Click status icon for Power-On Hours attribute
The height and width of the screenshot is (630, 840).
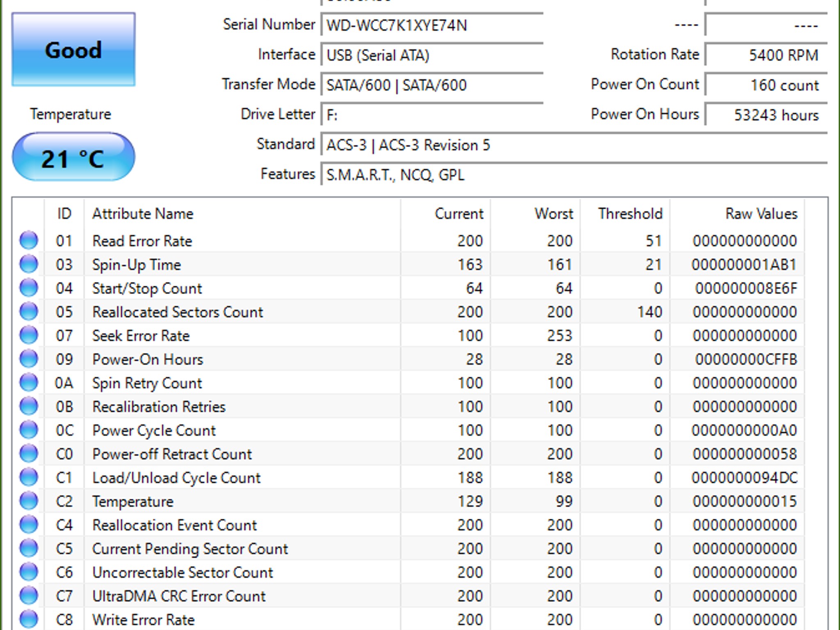coord(29,359)
